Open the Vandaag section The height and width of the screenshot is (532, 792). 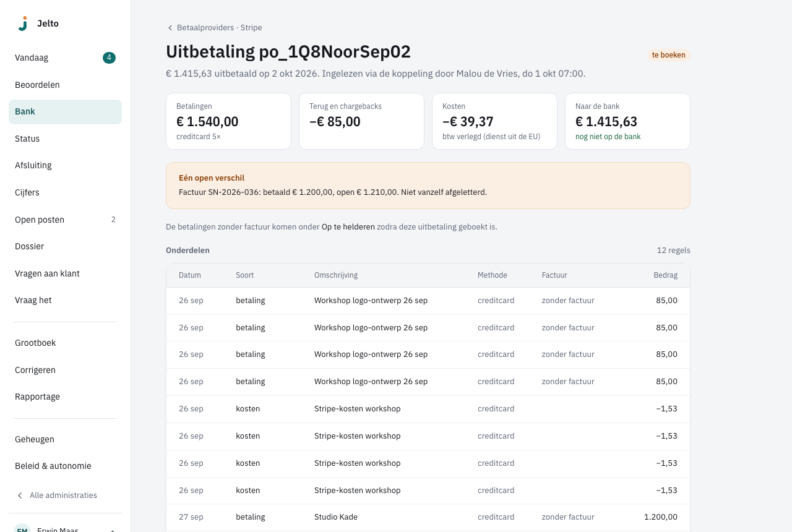tap(65, 58)
